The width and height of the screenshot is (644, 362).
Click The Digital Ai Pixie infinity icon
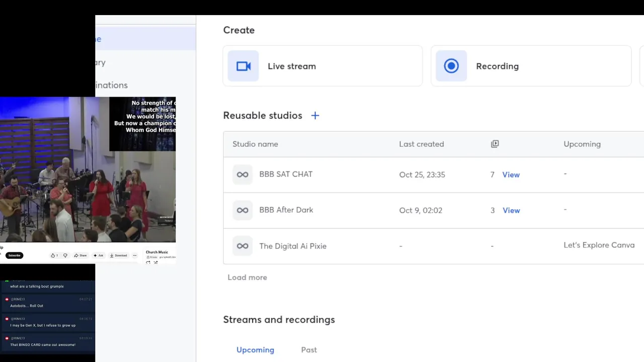[x=243, y=246]
